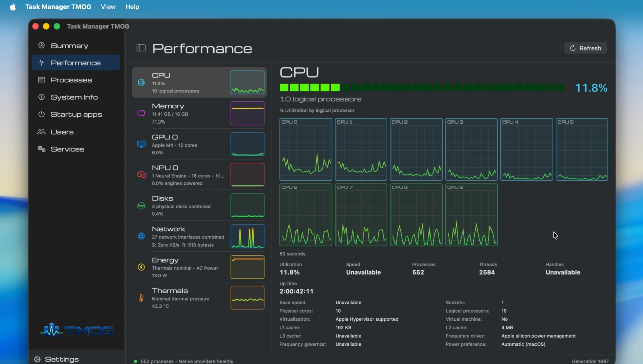The width and height of the screenshot is (643, 364).
Task: Click the Threads value 2584
Action: [x=487, y=272]
